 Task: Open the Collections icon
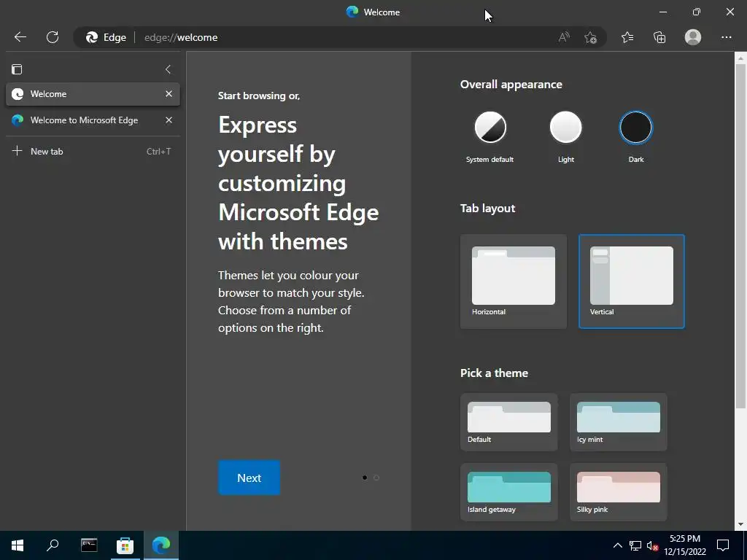pos(659,37)
